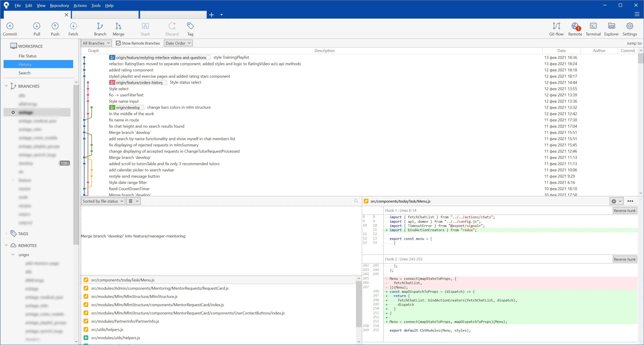Click the Commit toolbar icon
Viewport: 644px width, 345px height.
tap(10, 26)
